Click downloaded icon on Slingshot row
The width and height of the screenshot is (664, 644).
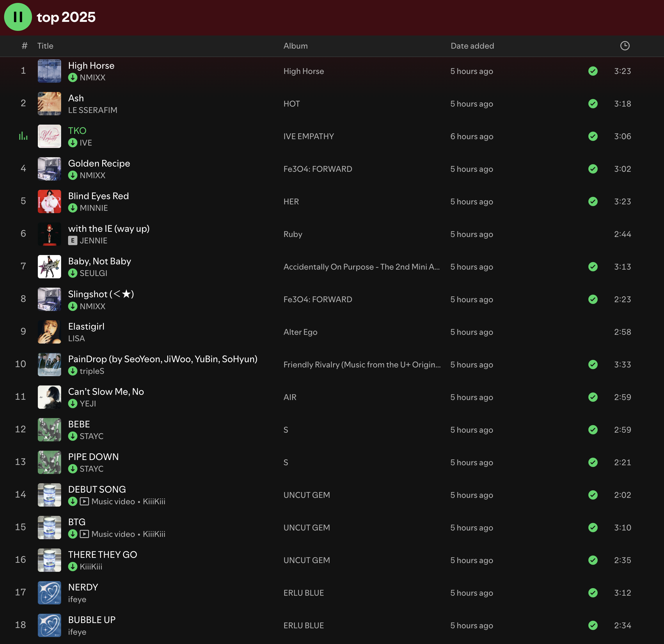pos(72,306)
